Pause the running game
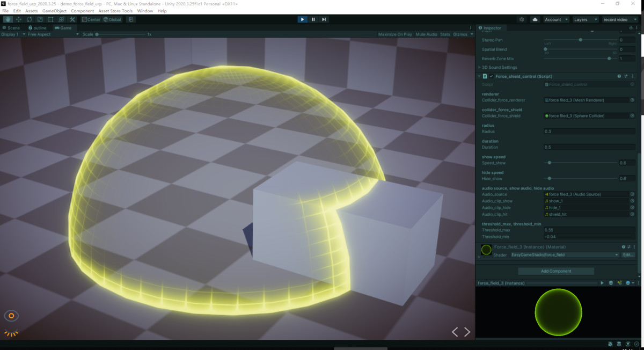The width and height of the screenshot is (644, 350). click(x=313, y=19)
